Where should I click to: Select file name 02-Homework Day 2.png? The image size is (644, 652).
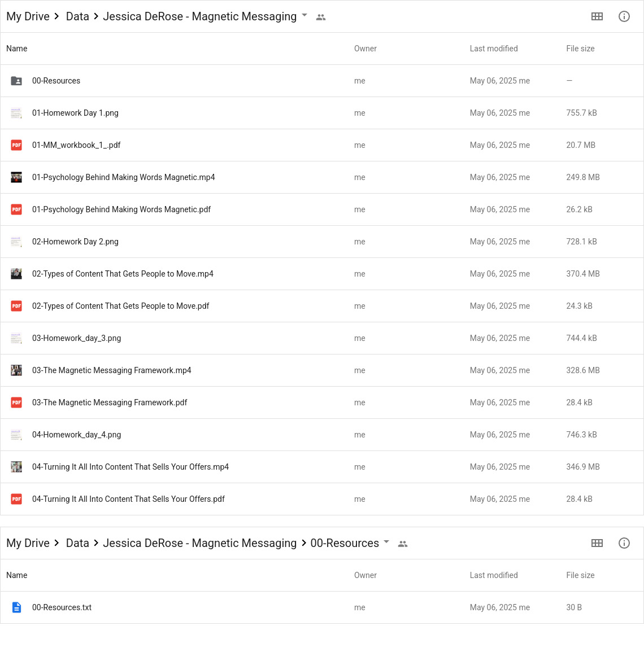pos(75,242)
